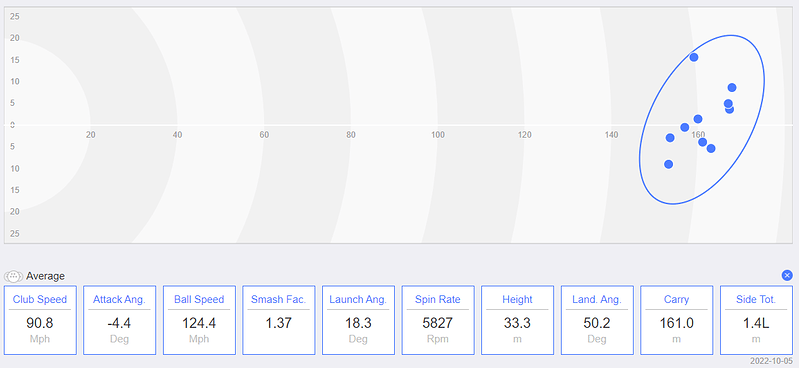Click the 100 distance axis label
The height and width of the screenshot is (368, 799).
tap(438, 135)
